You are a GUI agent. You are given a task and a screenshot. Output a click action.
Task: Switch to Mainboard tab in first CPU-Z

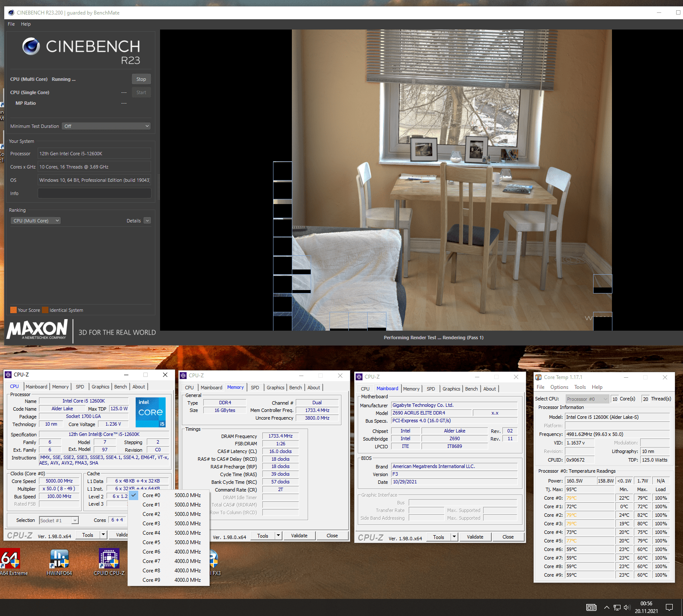36,387
